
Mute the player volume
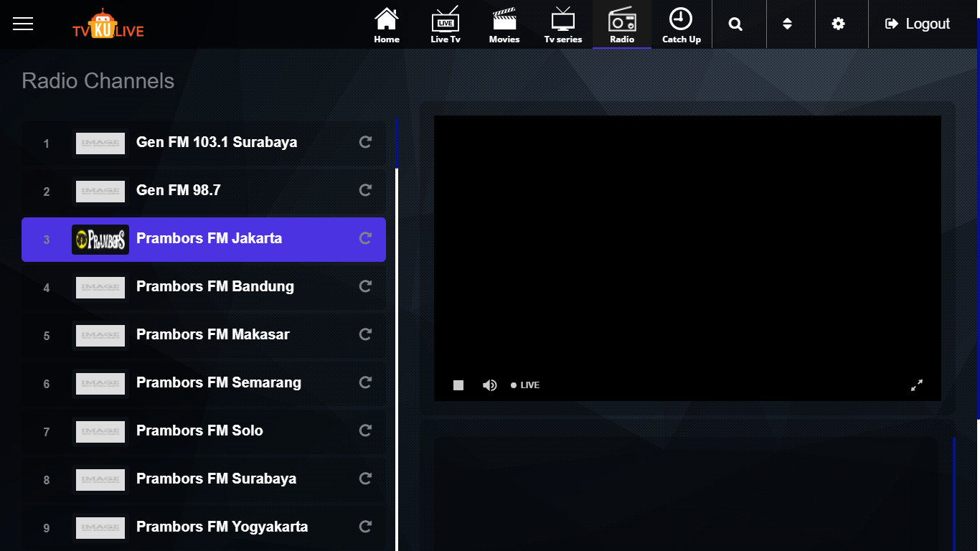(490, 385)
